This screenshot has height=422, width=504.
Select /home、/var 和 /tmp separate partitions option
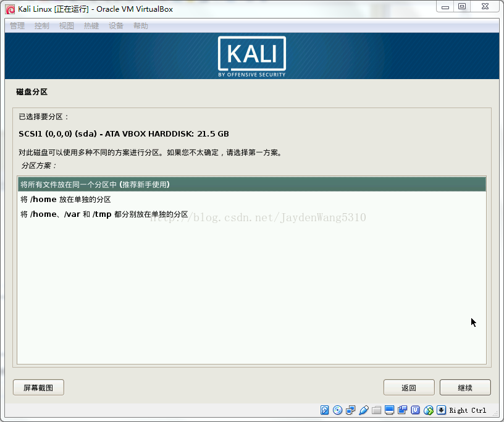click(x=252, y=214)
